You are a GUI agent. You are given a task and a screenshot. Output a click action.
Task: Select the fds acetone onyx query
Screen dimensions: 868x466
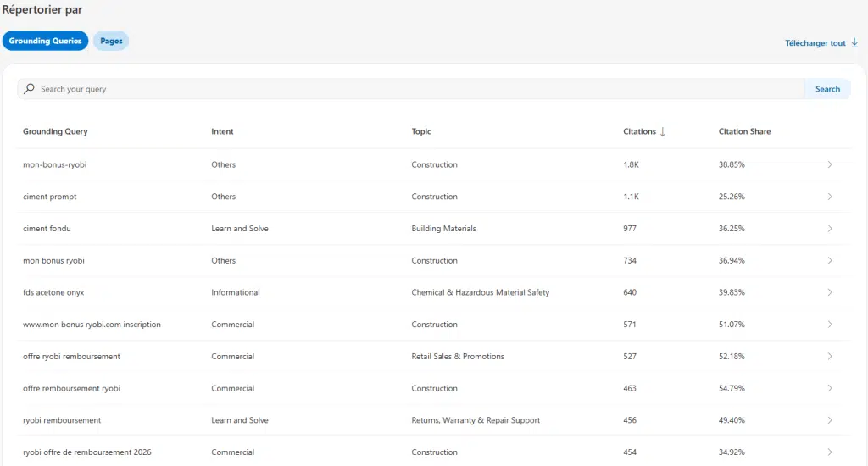click(53, 293)
